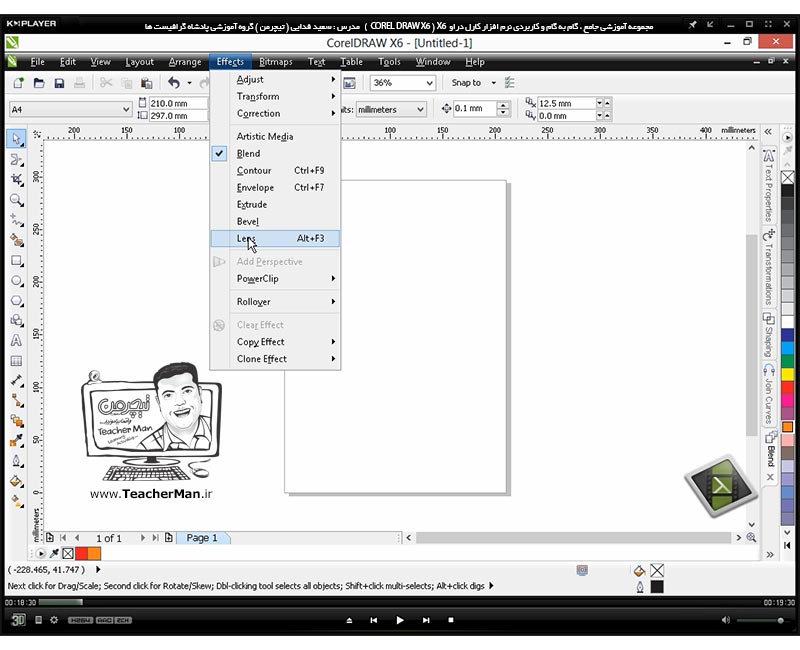Viewport: 800px width, 650px height.
Task: Click the horizontal canvas scrollbar
Action: coord(573,538)
